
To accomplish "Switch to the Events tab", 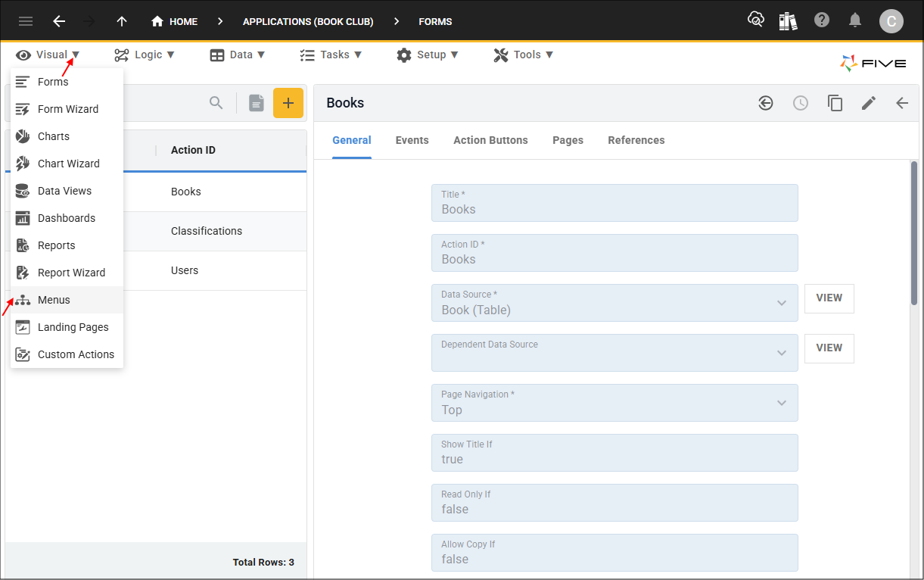I will click(412, 140).
